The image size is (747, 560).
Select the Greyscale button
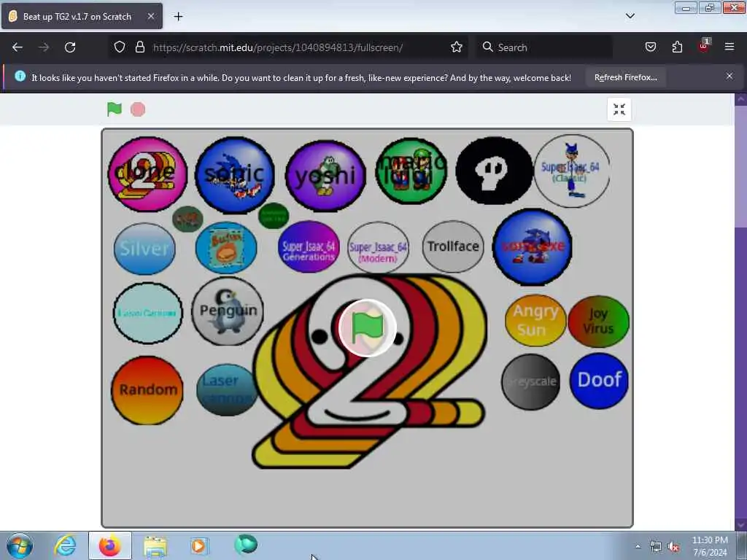click(531, 381)
